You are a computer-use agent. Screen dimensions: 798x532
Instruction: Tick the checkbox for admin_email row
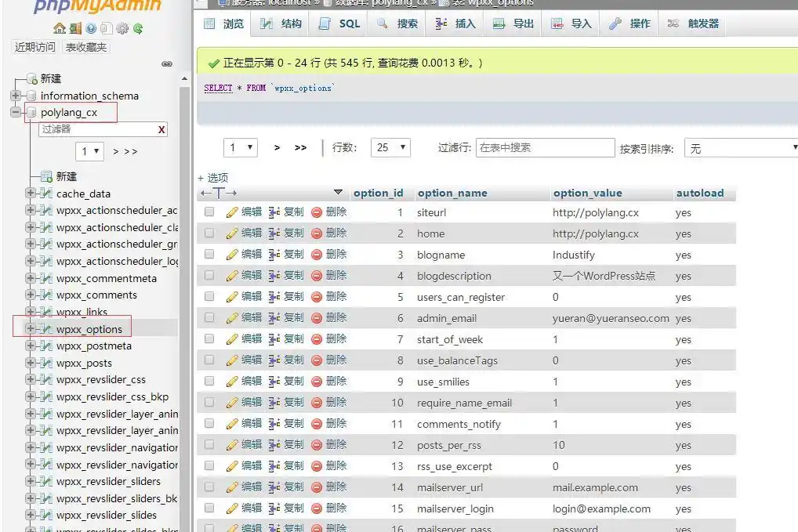[209, 318]
